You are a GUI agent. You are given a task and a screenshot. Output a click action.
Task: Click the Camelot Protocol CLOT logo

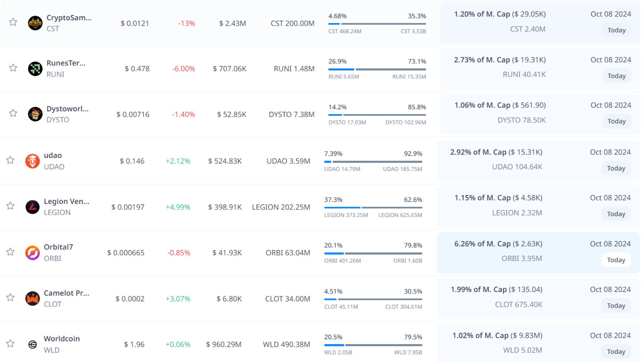[33, 299]
